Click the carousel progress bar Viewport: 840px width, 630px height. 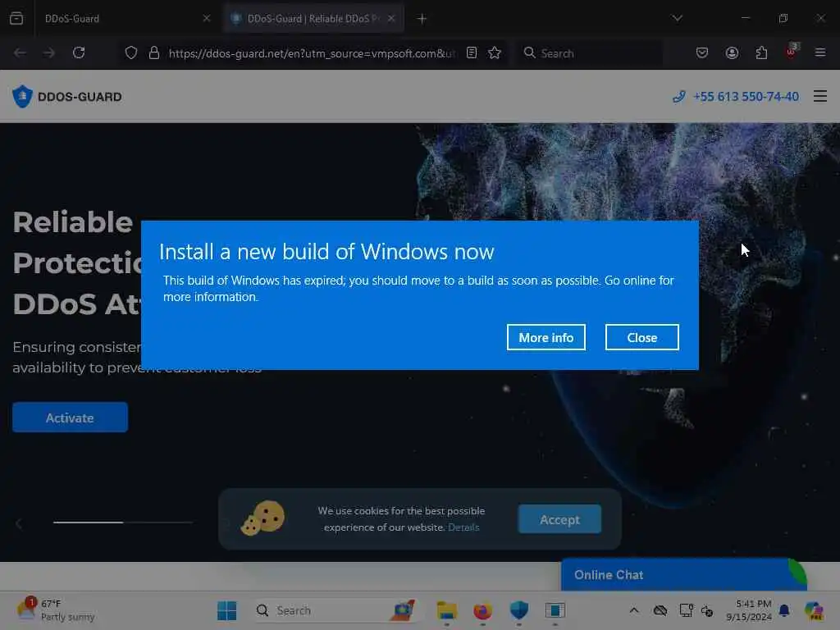click(x=123, y=522)
